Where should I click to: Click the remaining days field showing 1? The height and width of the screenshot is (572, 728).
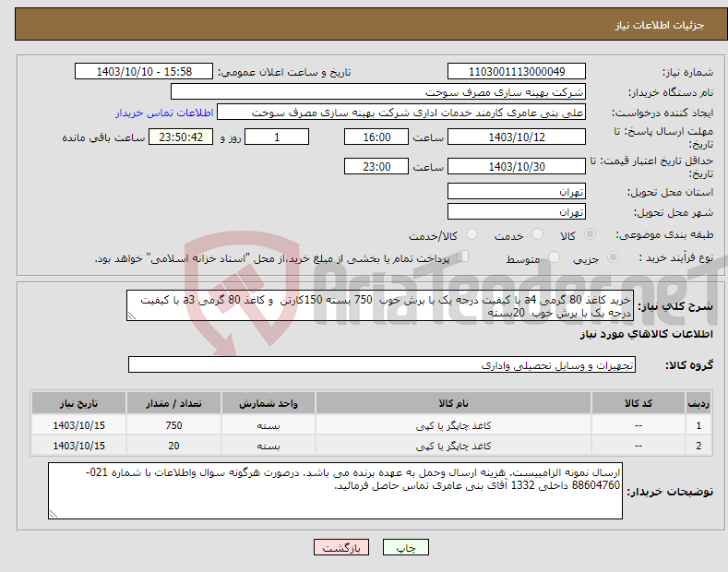[x=277, y=137]
